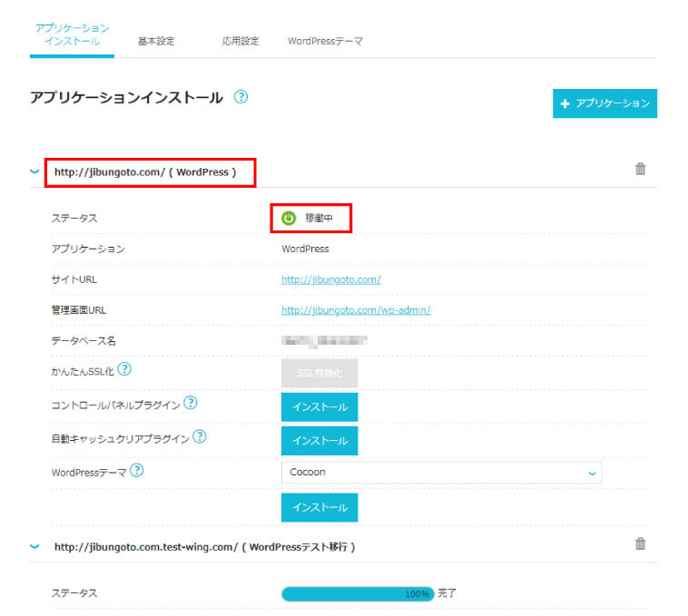The image size is (688, 616).
Task: Click trash icon for test-wing.com WordPress entry
Action: 640,544
